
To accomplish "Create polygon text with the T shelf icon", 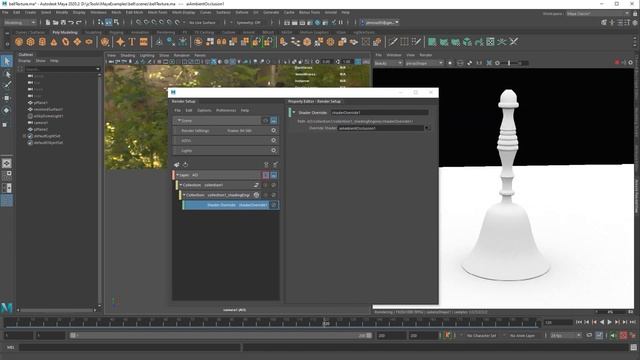I will pos(131,42).
